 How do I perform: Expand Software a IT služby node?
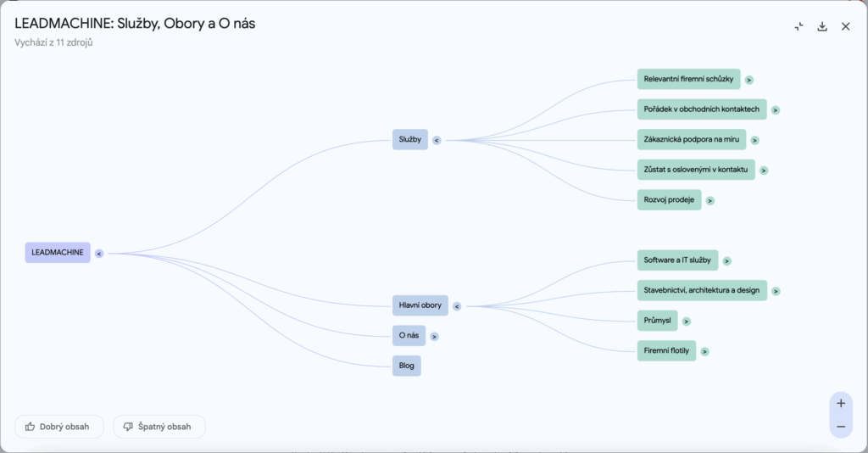(726, 261)
